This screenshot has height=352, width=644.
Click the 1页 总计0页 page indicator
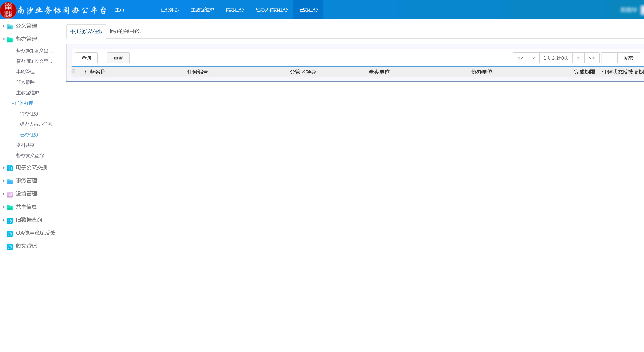point(556,58)
